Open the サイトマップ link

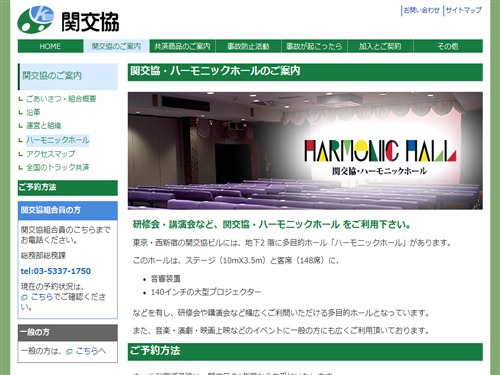[464, 10]
